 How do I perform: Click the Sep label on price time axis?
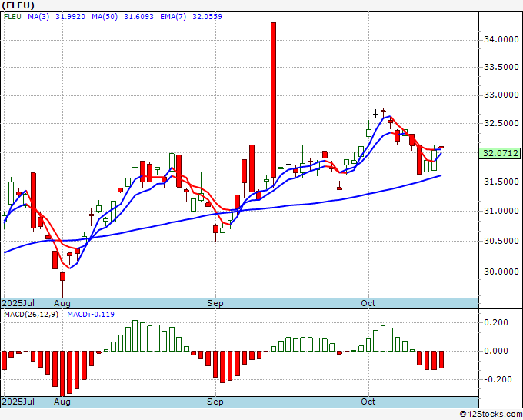point(215,303)
